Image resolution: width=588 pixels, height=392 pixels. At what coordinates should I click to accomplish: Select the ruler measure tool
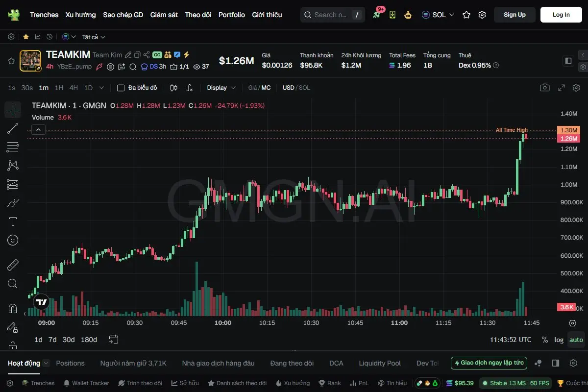pyautogui.click(x=13, y=265)
